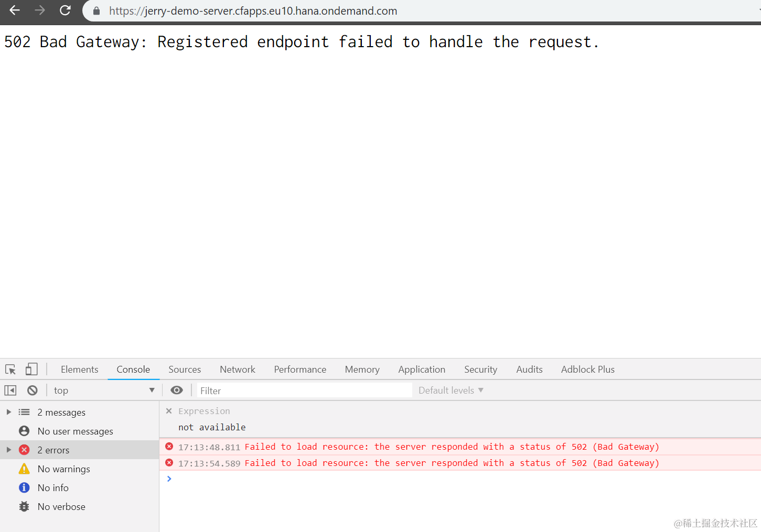Click the yellow warning triangle icon
This screenshot has height=532, width=761.
click(24, 469)
